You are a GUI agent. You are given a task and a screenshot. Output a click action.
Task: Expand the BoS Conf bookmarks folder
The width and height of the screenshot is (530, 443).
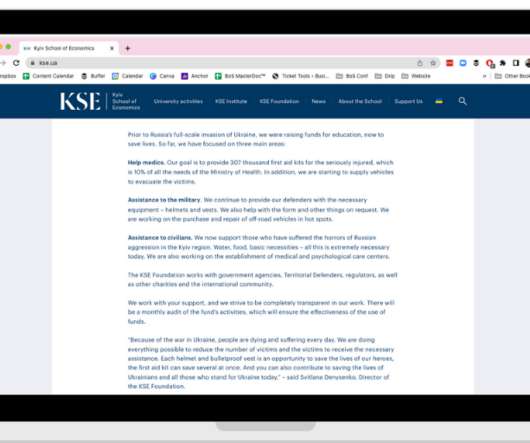[352, 76]
